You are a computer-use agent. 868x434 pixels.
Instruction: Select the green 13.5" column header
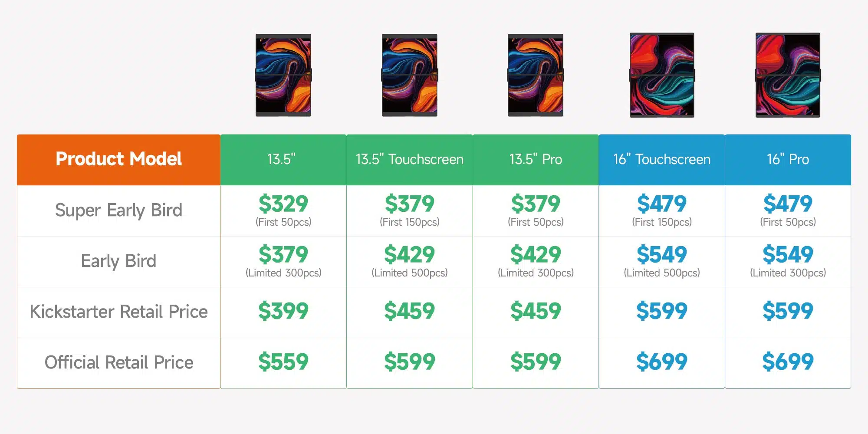point(283,160)
